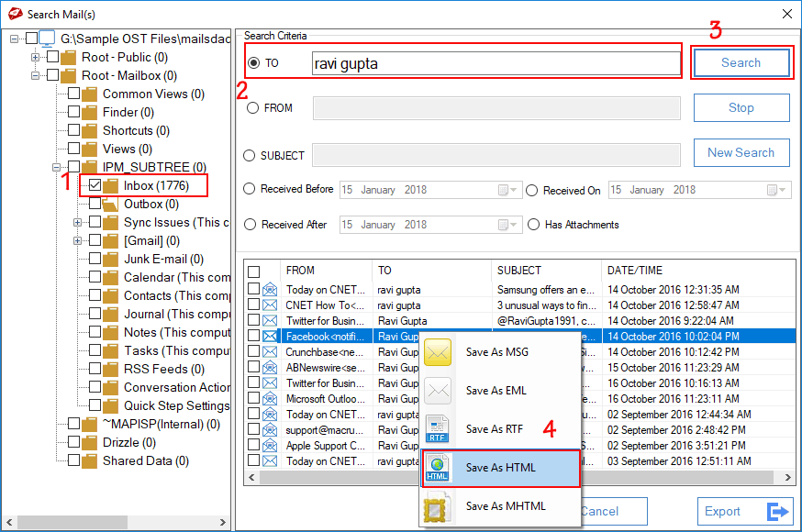Click the blue arrow icon on Export button

click(779, 511)
